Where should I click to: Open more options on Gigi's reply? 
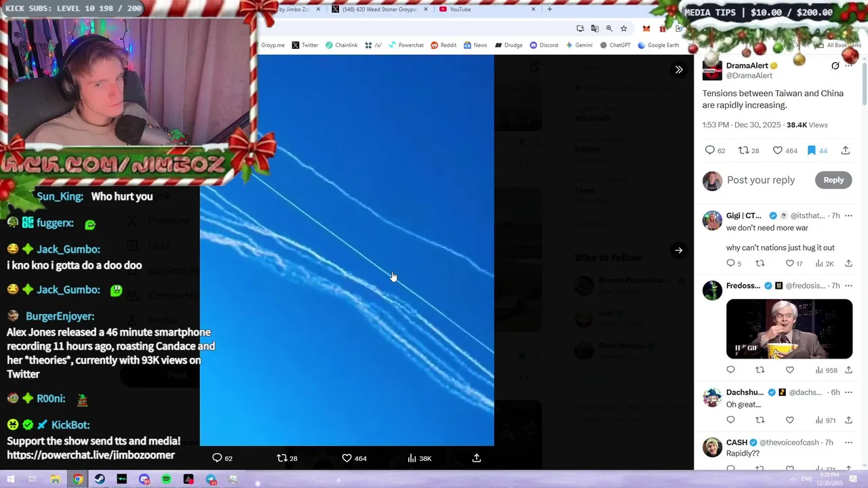coord(848,216)
